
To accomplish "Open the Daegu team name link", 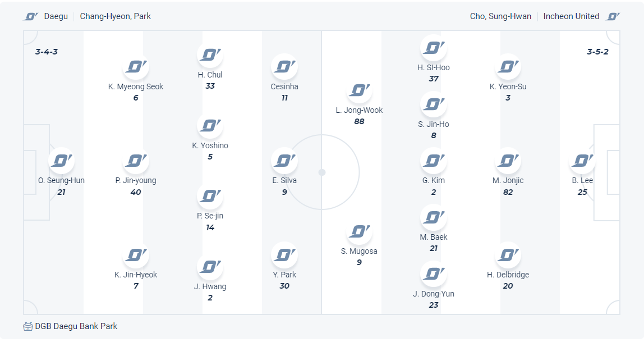I will [x=56, y=16].
